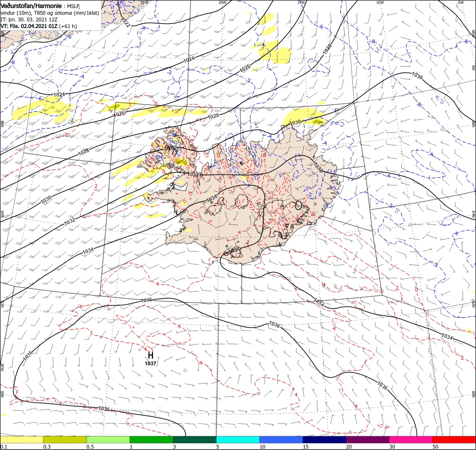The width and height of the screenshot is (476, 450).
Task: Click the 0.5 legend scale value
Action: [90, 447]
